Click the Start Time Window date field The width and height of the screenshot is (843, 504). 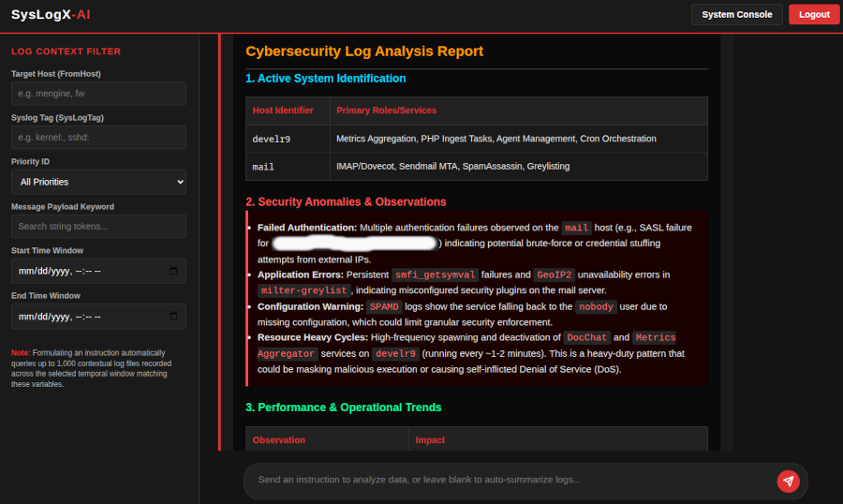pyautogui.click(x=99, y=271)
